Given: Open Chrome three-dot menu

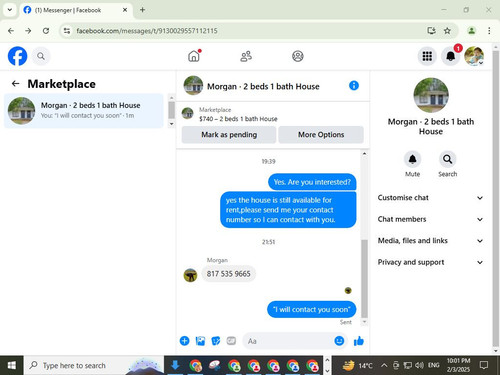Looking at the screenshot, I should pyautogui.click(x=489, y=31).
